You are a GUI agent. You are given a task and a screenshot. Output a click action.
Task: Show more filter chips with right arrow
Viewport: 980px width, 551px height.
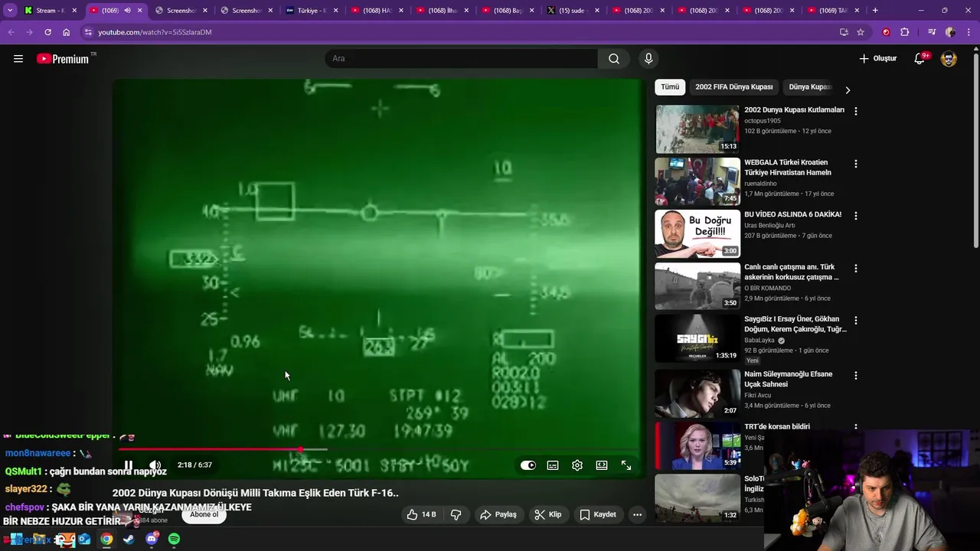[x=848, y=90]
